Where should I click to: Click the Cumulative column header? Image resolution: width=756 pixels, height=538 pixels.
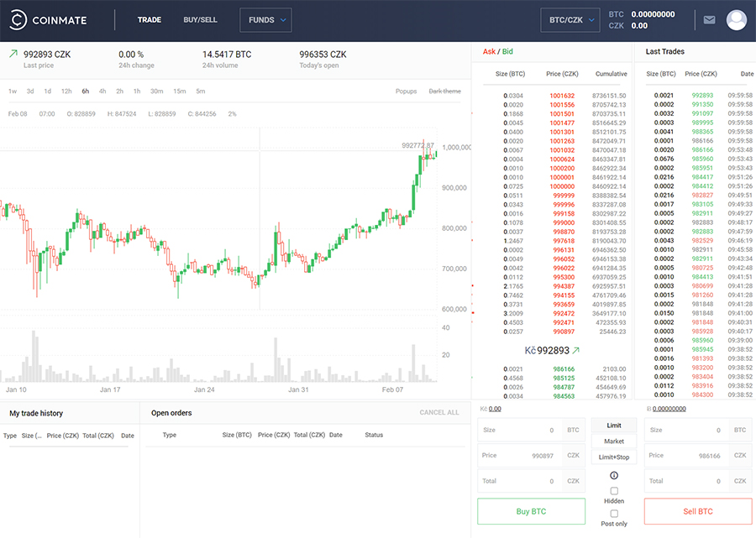coord(611,74)
